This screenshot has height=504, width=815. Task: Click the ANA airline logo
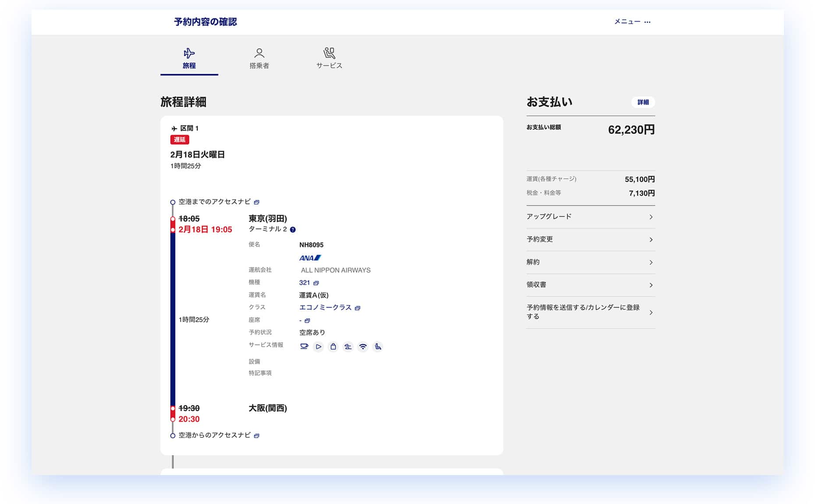click(310, 258)
